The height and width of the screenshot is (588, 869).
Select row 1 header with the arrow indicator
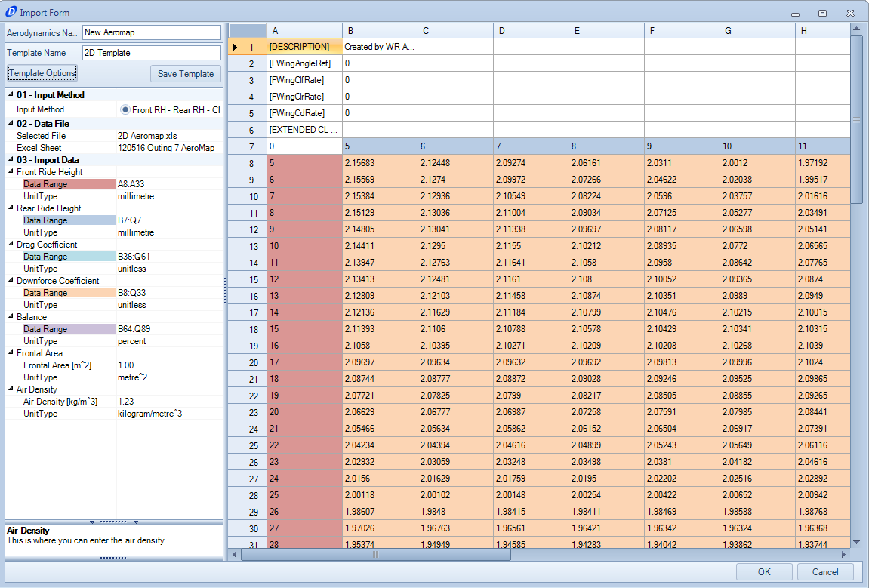248,47
